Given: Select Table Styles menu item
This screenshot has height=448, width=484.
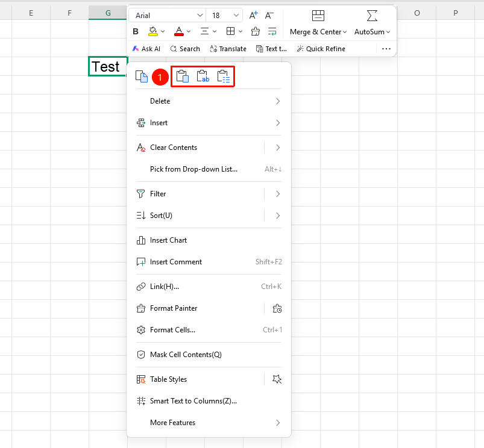Looking at the screenshot, I should [x=168, y=379].
